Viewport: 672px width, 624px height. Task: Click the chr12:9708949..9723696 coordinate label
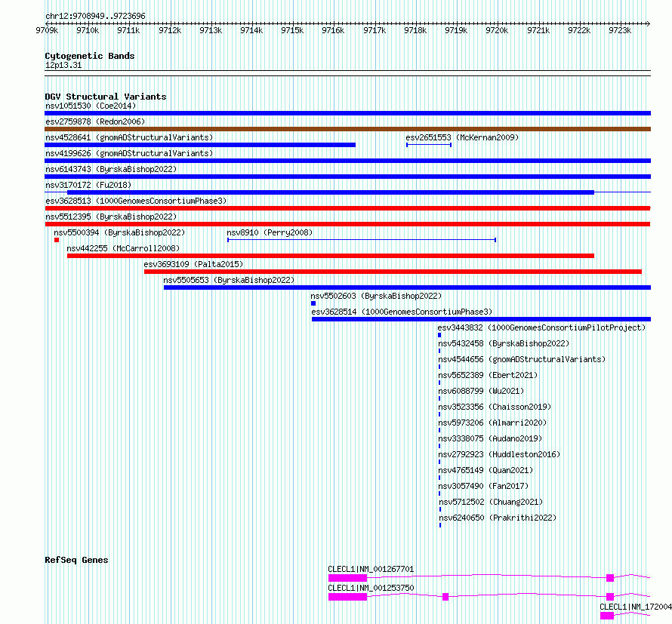click(95, 17)
